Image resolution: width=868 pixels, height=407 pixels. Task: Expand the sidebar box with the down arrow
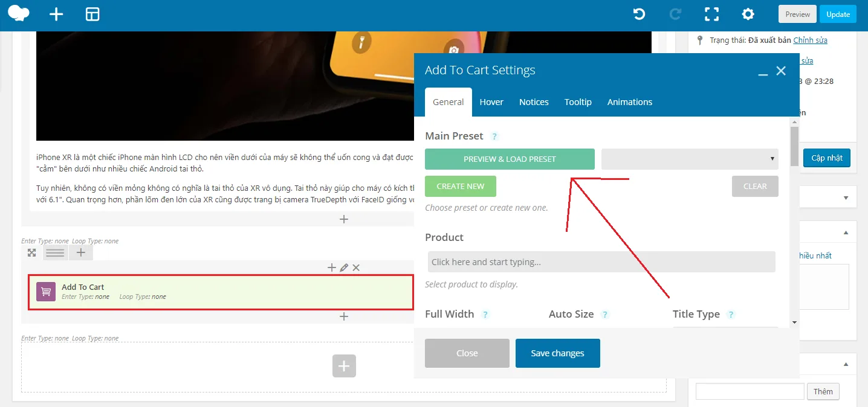(x=846, y=197)
